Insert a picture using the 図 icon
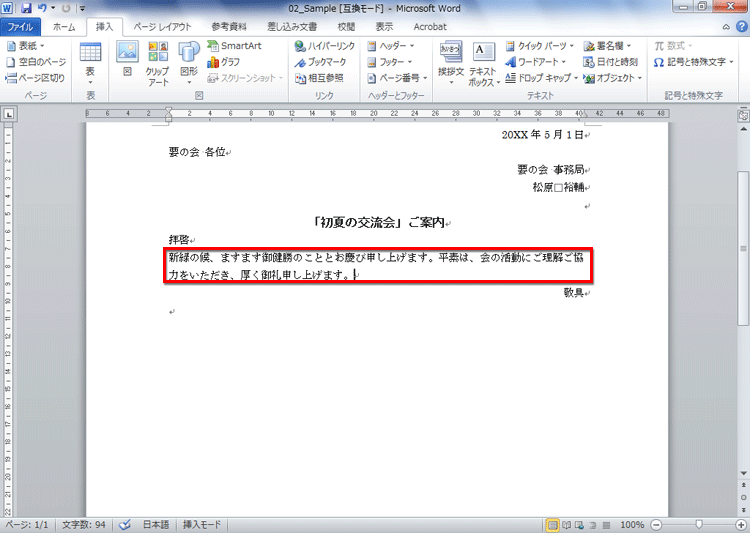Screen dimensions: 750x533 pos(127,59)
